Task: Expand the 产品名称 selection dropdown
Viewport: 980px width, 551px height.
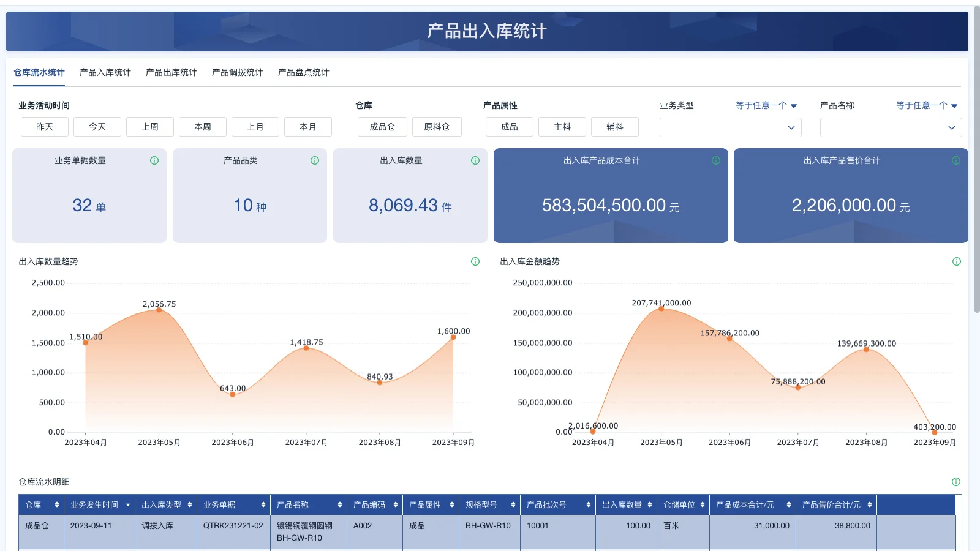Action: tap(891, 127)
